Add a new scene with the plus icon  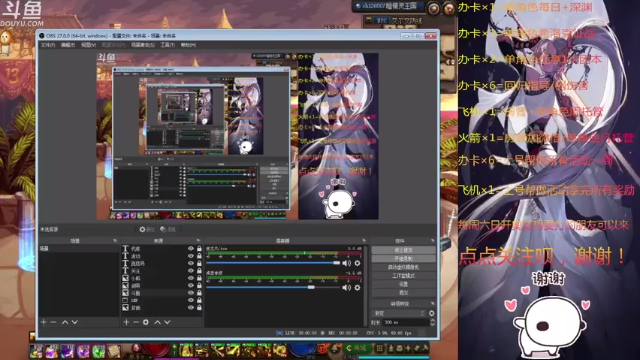click(44, 322)
